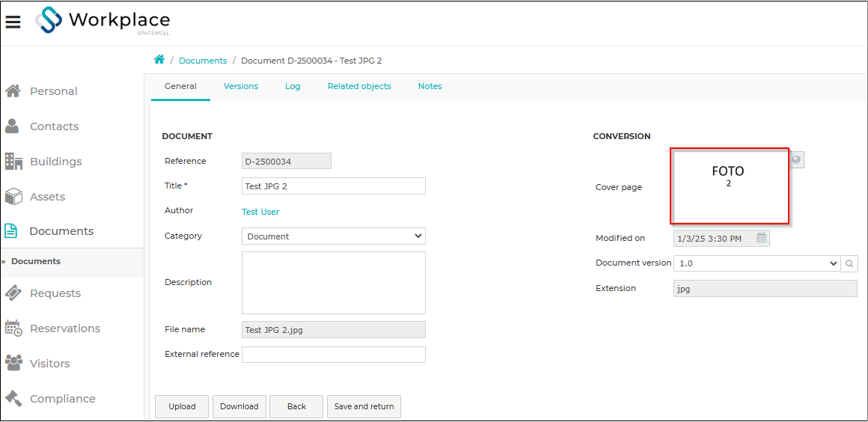The width and height of the screenshot is (868, 422).
Task: Click the Buildings icon in sidebar
Action: [x=13, y=161]
